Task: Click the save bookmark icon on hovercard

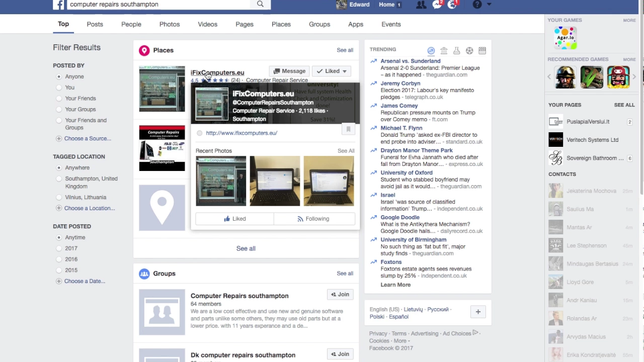Action: (348, 129)
